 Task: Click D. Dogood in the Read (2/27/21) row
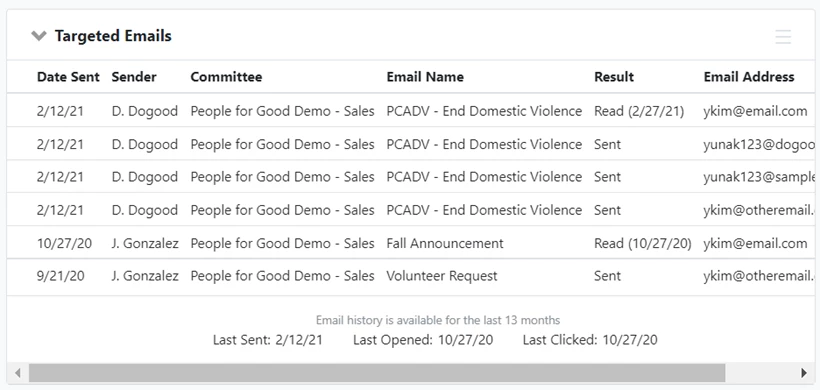(x=144, y=111)
